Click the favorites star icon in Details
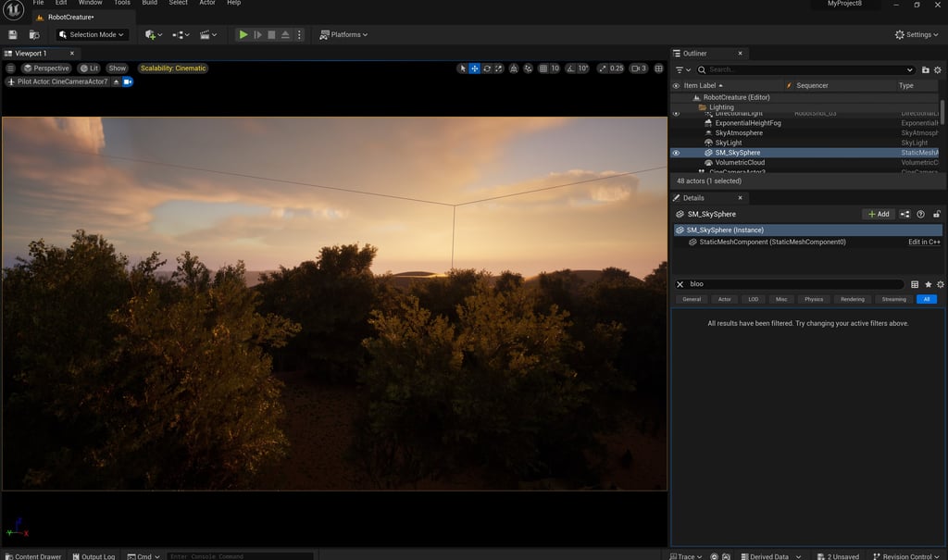This screenshot has width=948, height=560. [928, 284]
